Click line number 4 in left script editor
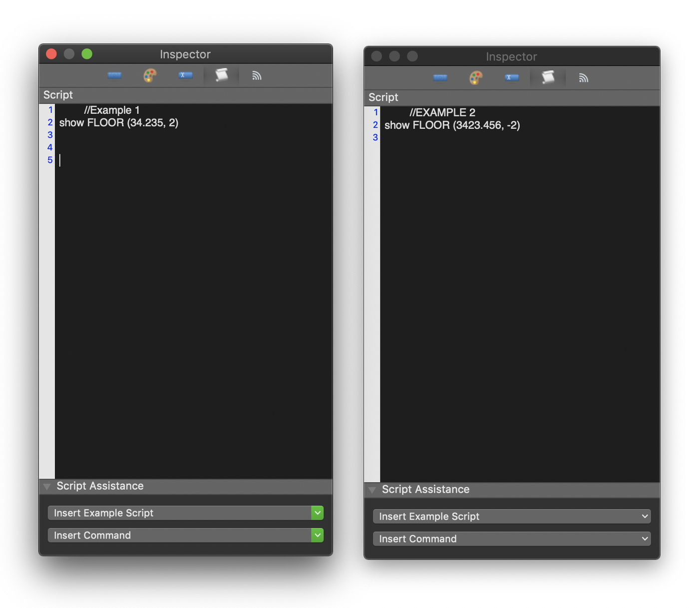Screen dimensions: 700x608 [x=50, y=147]
